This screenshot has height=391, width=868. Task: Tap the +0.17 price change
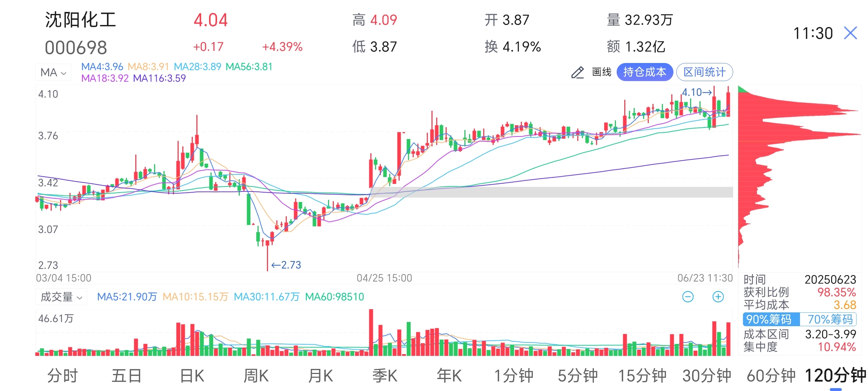point(208,47)
